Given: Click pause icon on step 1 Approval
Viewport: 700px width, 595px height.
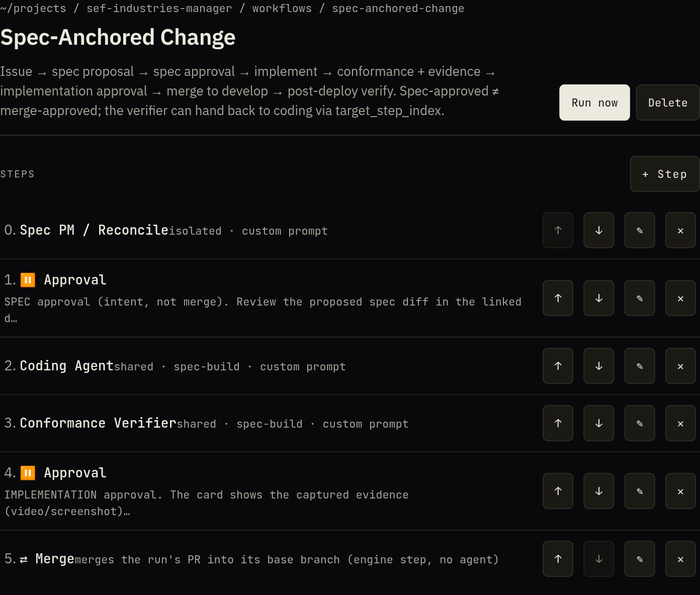Looking at the screenshot, I should click(x=28, y=280).
